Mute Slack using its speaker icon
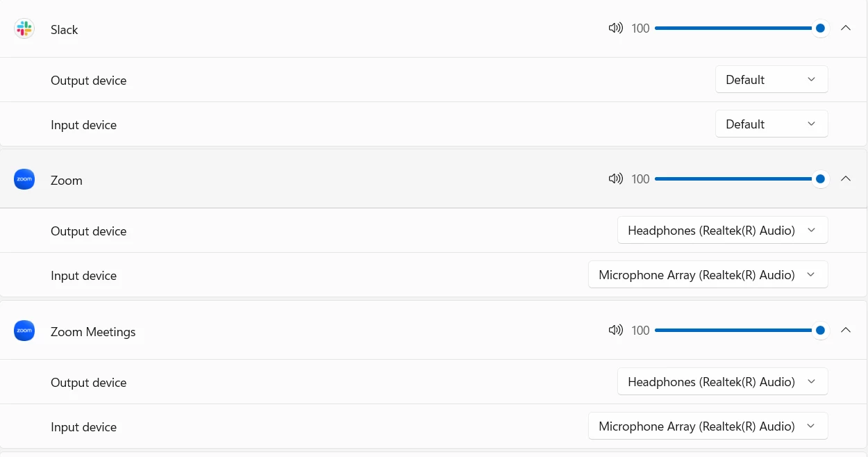The height and width of the screenshot is (457, 868). point(615,28)
